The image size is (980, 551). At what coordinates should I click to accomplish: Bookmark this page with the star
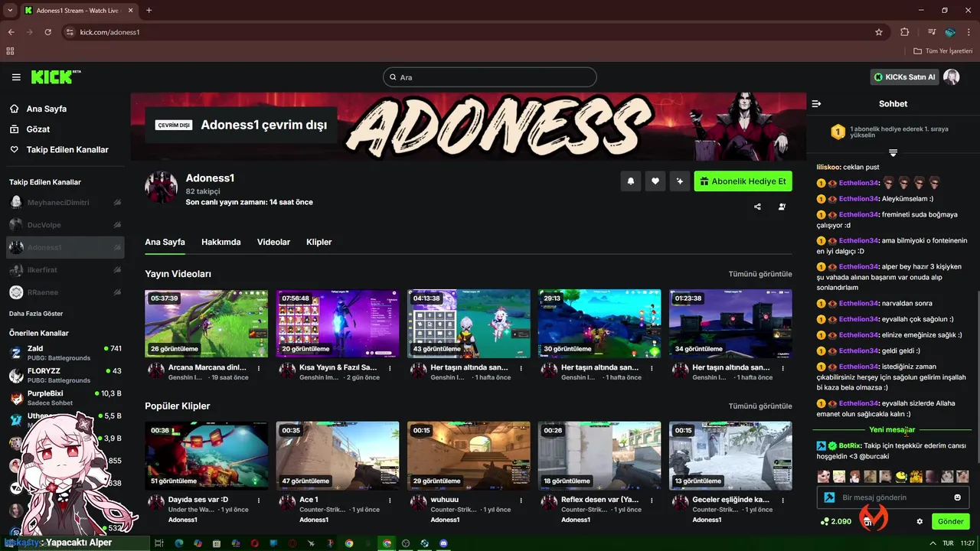pyautogui.click(x=879, y=32)
